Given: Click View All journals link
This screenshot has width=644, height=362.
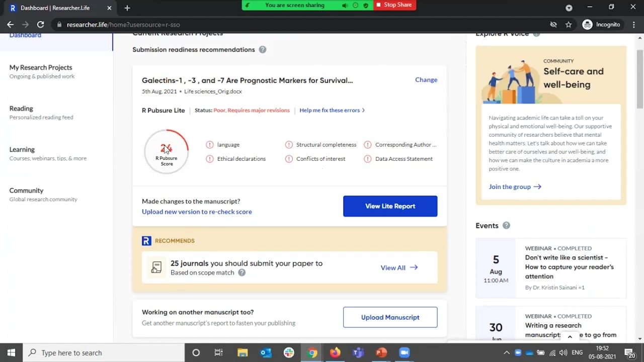Looking at the screenshot, I should 399,268.
